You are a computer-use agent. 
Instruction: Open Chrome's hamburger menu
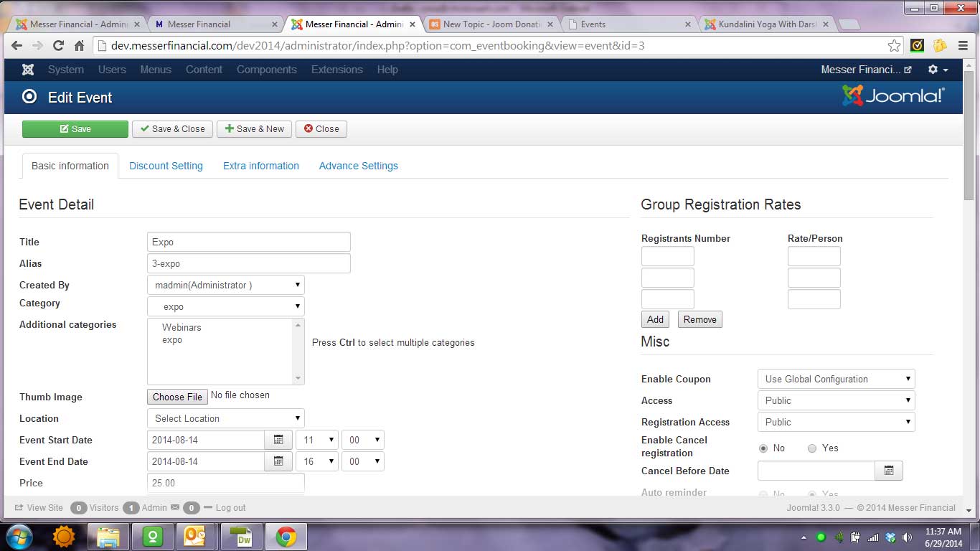963,46
